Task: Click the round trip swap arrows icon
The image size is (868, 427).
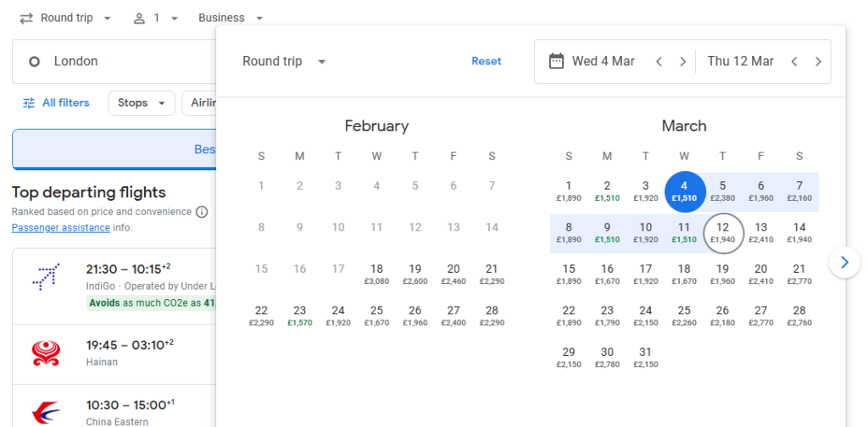Action: (26, 18)
